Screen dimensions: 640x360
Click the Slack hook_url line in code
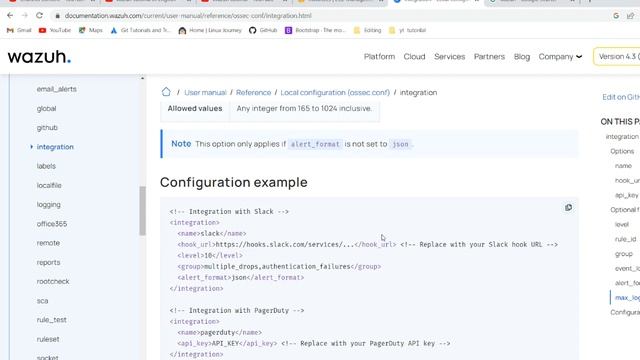point(367,244)
